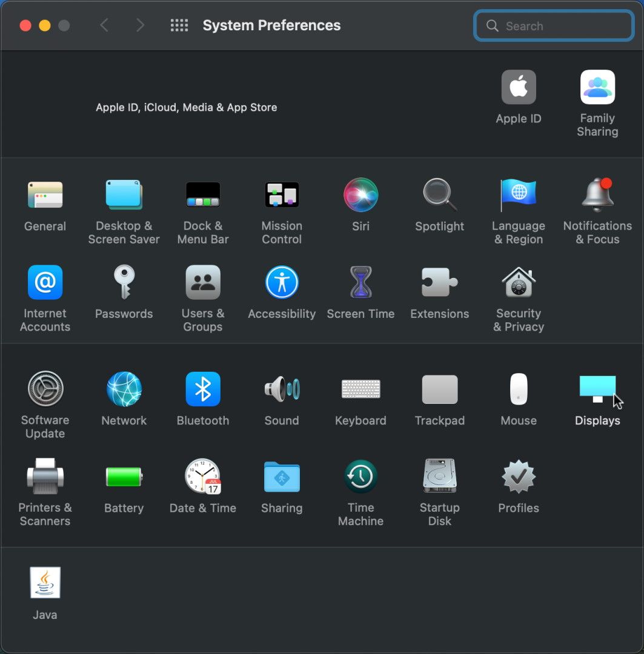The width and height of the screenshot is (644, 654).
Task: Click the back navigation arrow
Action: click(x=104, y=25)
